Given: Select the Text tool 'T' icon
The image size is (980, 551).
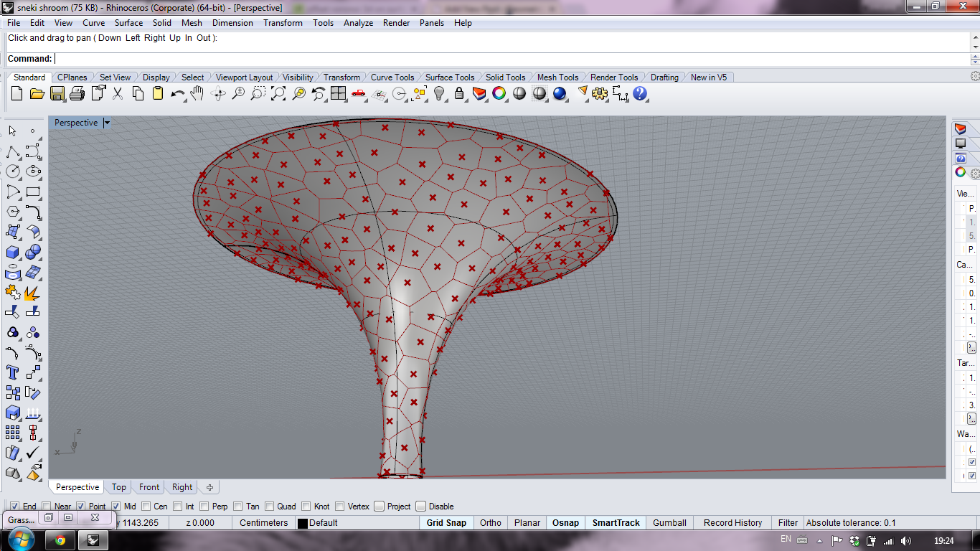Looking at the screenshot, I should tap(12, 372).
